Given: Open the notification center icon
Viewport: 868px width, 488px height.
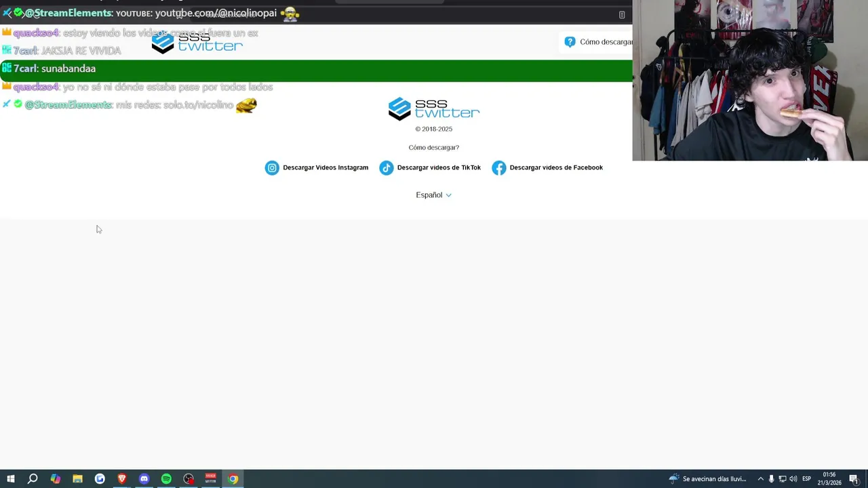Looking at the screenshot, I should [x=854, y=479].
